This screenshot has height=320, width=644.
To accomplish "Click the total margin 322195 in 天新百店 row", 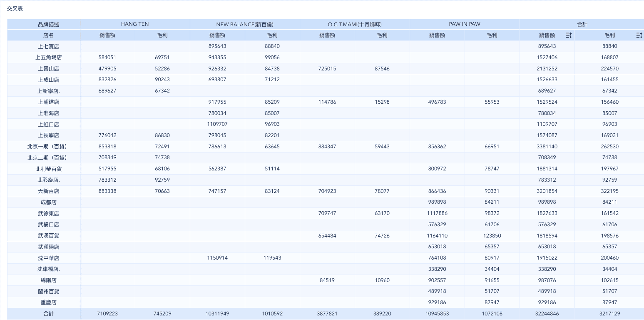I will 609,191.
